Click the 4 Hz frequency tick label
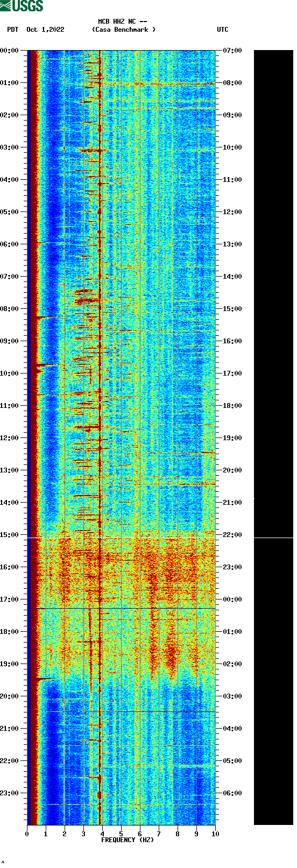 (102, 834)
